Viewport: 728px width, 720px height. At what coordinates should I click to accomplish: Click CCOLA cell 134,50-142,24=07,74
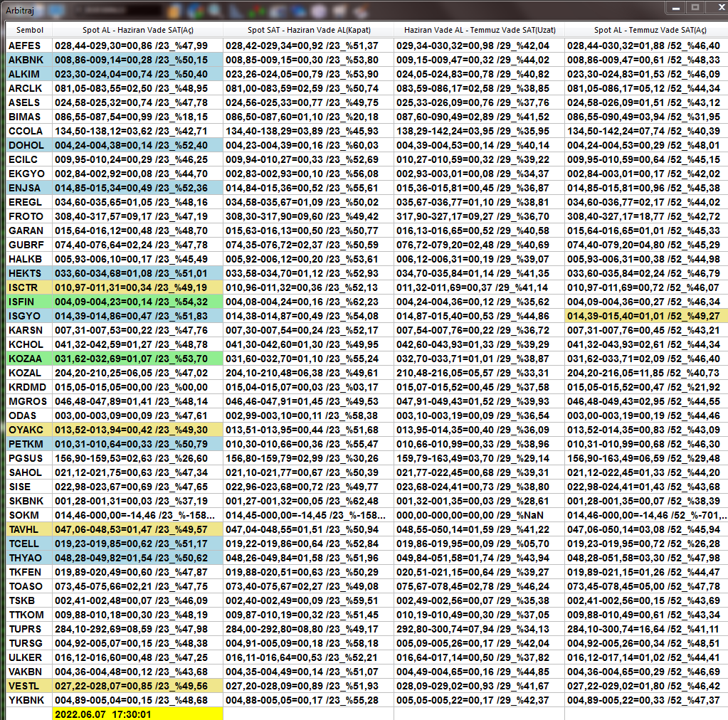[646, 131]
